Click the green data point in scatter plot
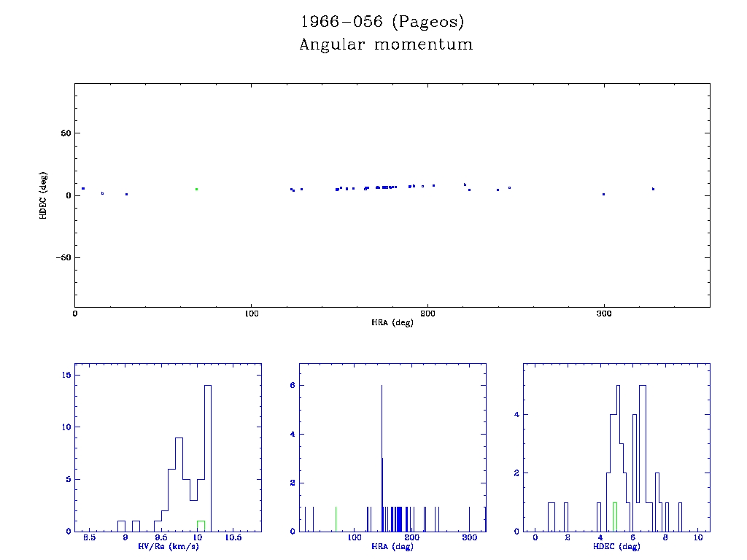Screen dimensions: 747x560 (x=196, y=189)
